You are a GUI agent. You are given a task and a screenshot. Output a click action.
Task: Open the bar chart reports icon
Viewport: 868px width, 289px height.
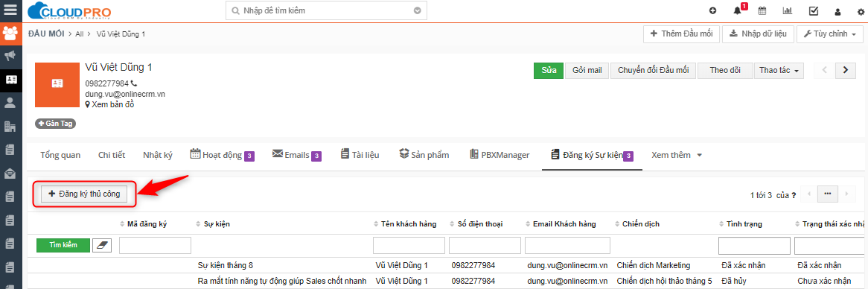pos(787,10)
